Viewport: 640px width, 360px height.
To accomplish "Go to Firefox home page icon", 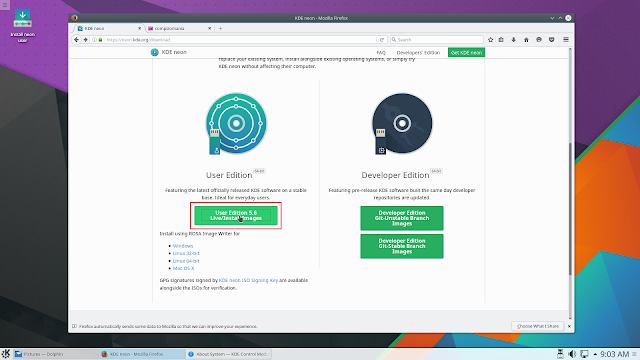I will 526,40.
